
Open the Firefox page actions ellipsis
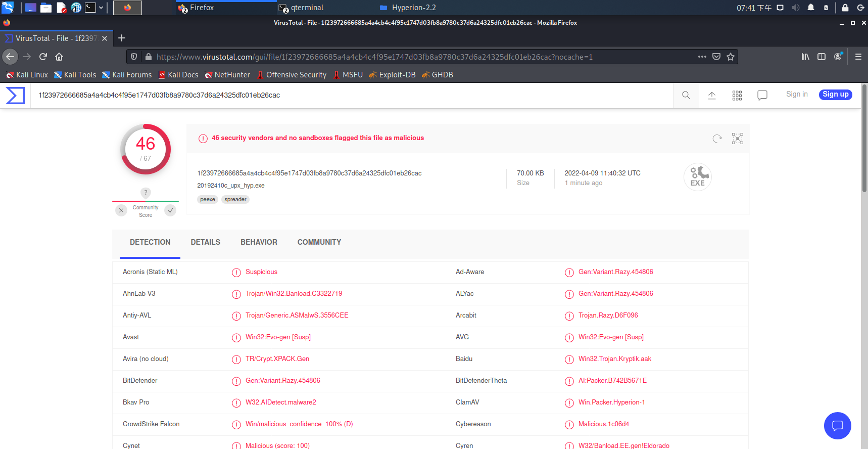(702, 57)
